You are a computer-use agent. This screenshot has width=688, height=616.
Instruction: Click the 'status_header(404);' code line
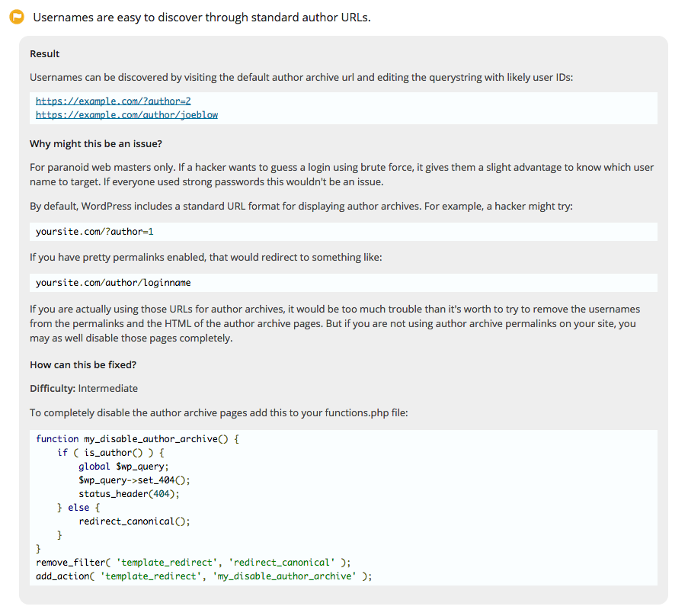coord(129,494)
